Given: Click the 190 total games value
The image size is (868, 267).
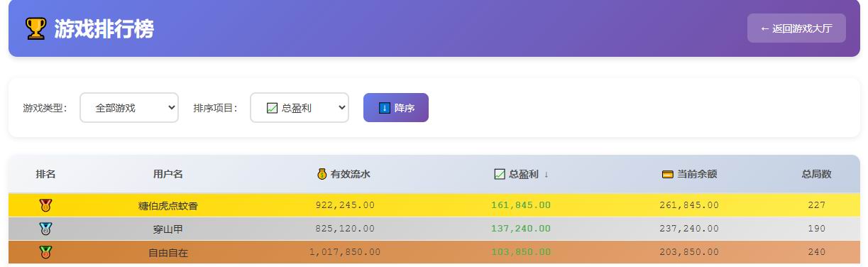Looking at the screenshot, I should (817, 229).
